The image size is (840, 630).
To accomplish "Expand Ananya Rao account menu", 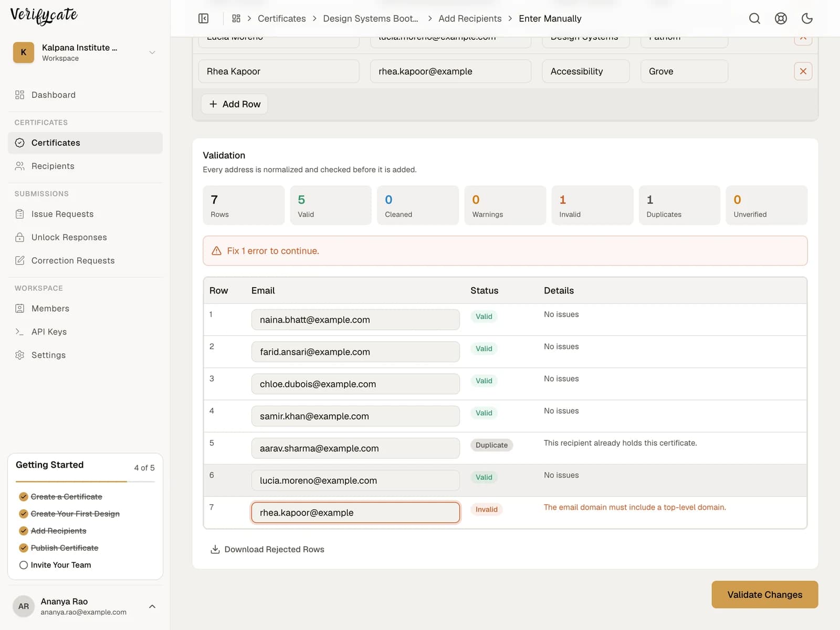I will [85, 606].
